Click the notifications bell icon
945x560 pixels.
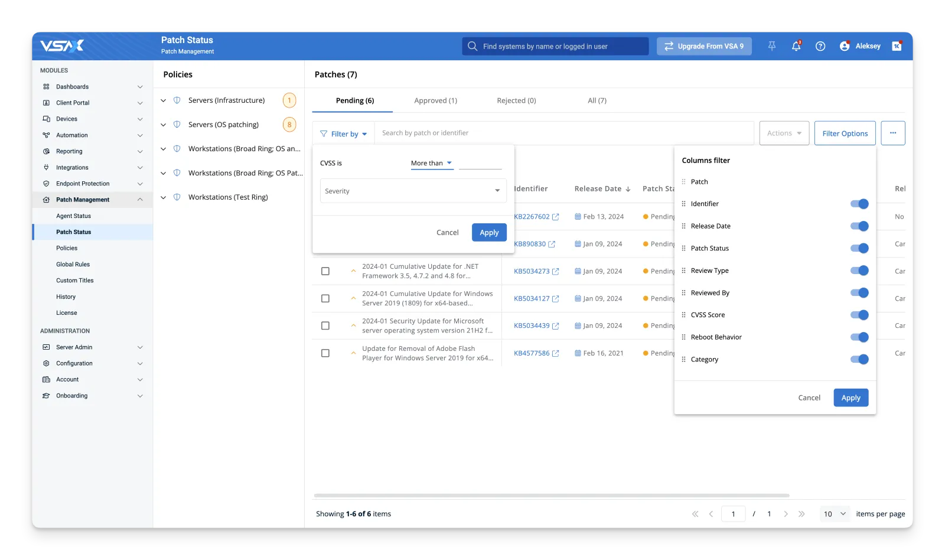(796, 46)
